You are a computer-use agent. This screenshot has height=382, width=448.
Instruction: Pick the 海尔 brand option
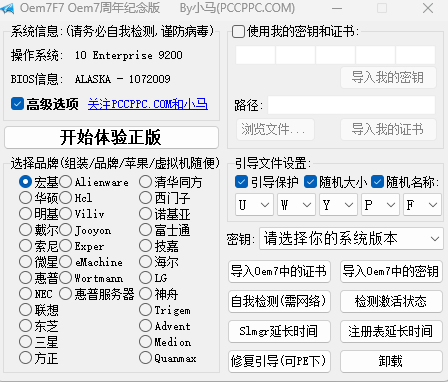click(x=145, y=262)
